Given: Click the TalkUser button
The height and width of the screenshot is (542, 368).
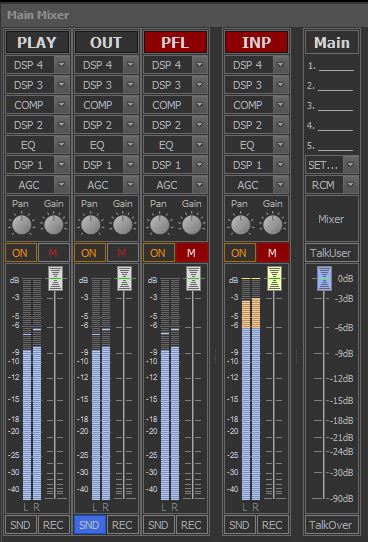Looking at the screenshot, I should 332,253.
